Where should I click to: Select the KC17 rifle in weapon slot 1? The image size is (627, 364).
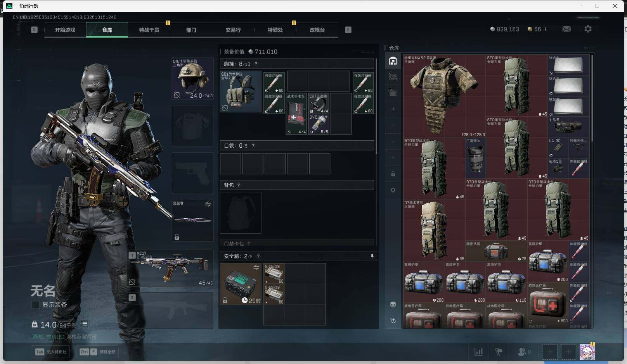click(170, 268)
